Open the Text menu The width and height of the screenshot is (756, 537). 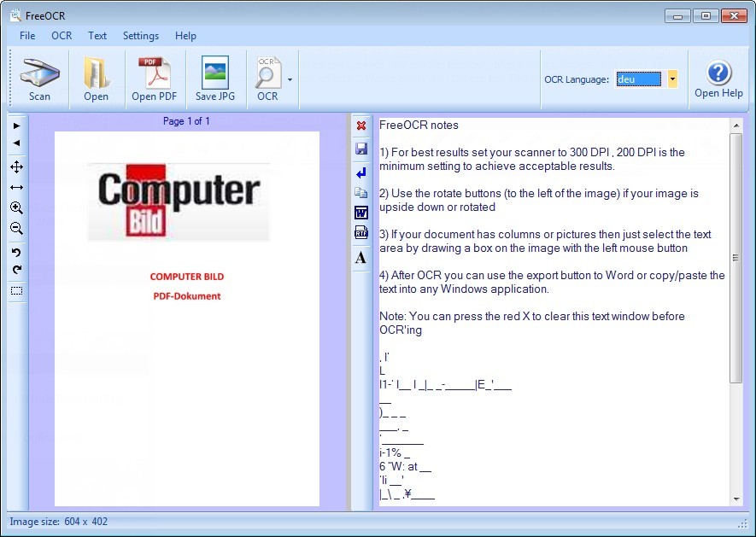97,36
